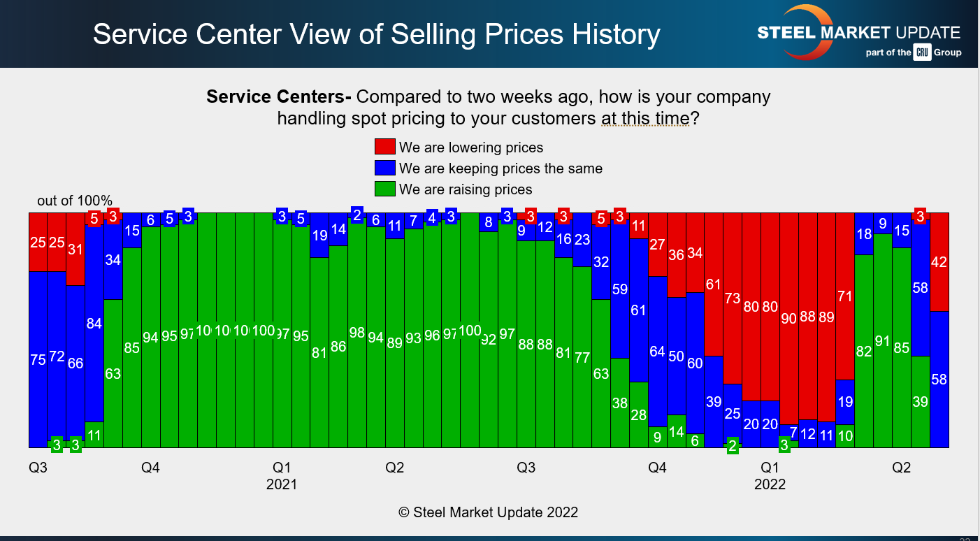Click the underlined 'at this time' text
Viewport: 980px width, 541px height.
(x=645, y=118)
